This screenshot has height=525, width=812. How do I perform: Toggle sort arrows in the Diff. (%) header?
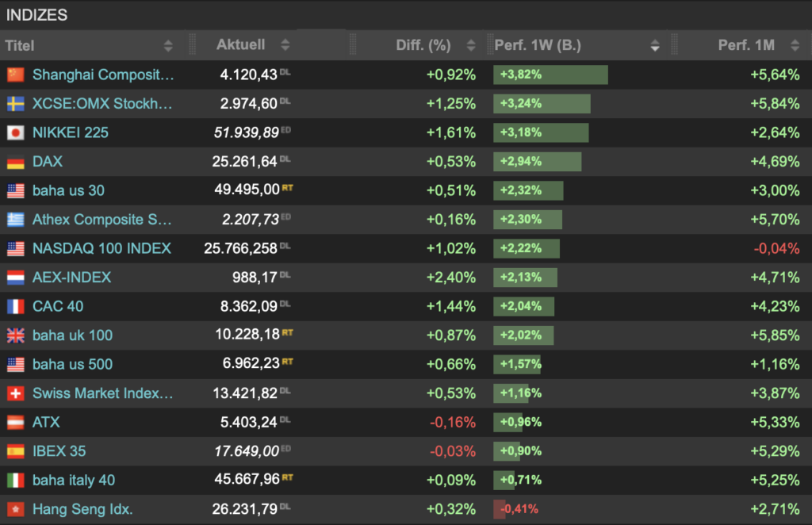tap(471, 46)
